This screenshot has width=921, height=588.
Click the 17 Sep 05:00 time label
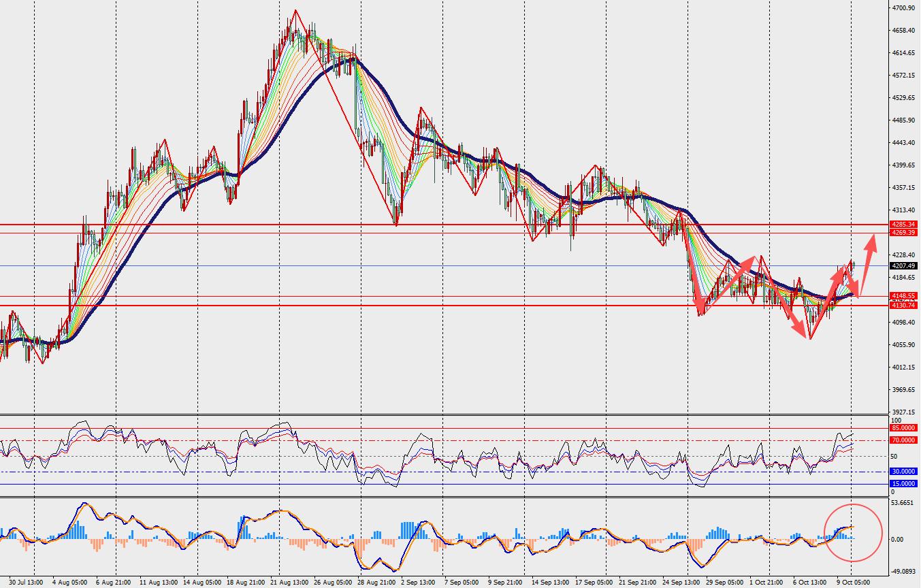point(593,583)
